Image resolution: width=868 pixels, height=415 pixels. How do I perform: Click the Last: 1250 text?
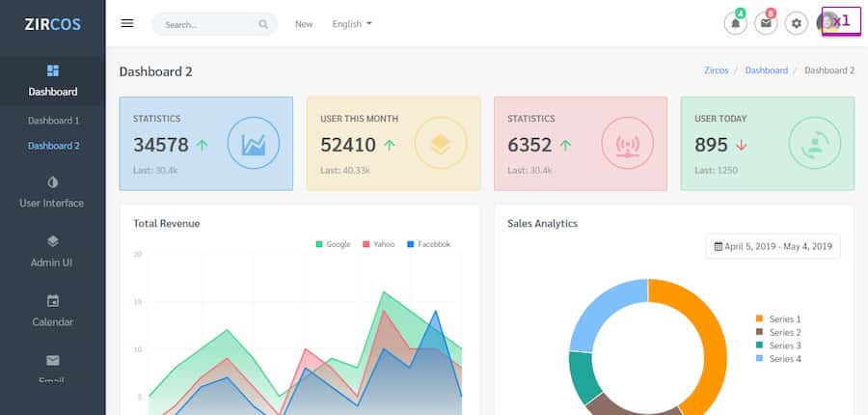[x=717, y=170]
